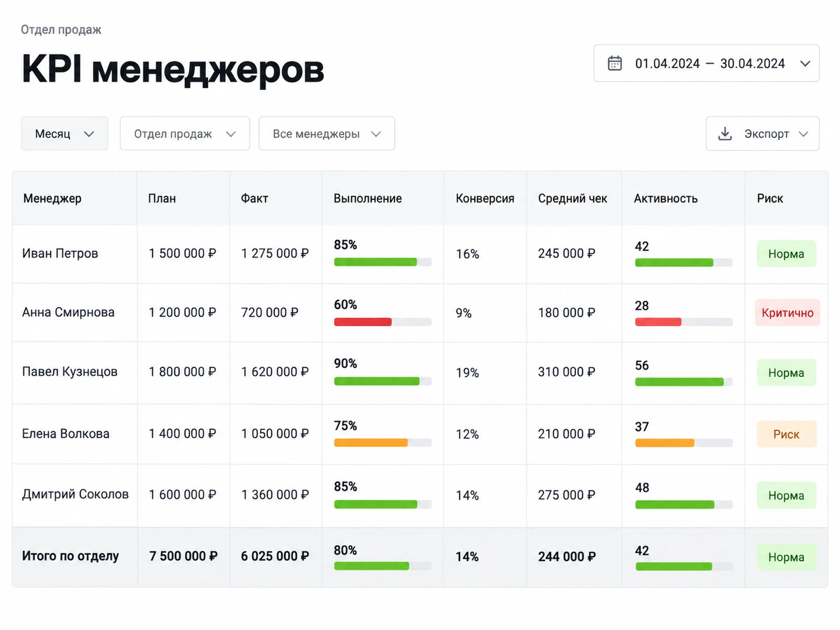
Task: Click the Критично badge for Анна Смирнова
Action: click(x=788, y=313)
